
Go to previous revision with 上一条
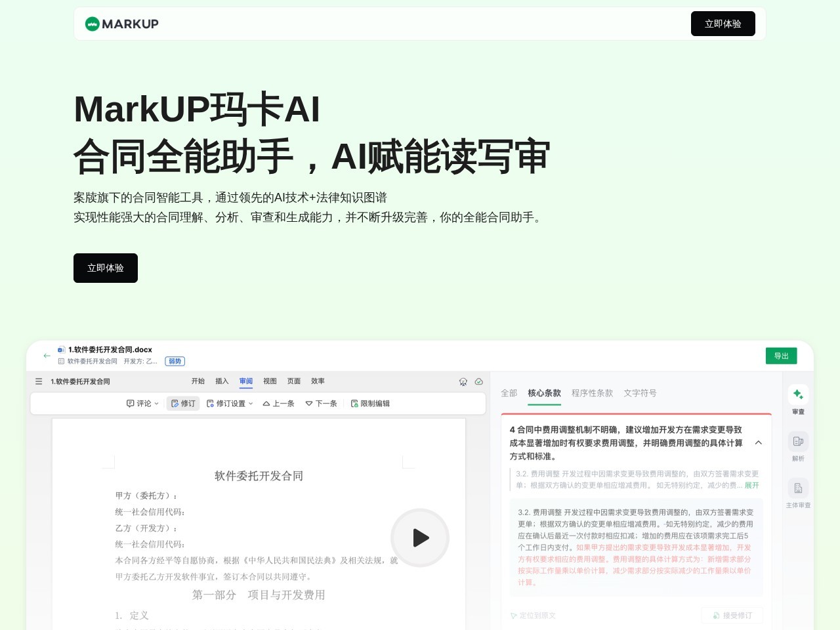(278, 404)
